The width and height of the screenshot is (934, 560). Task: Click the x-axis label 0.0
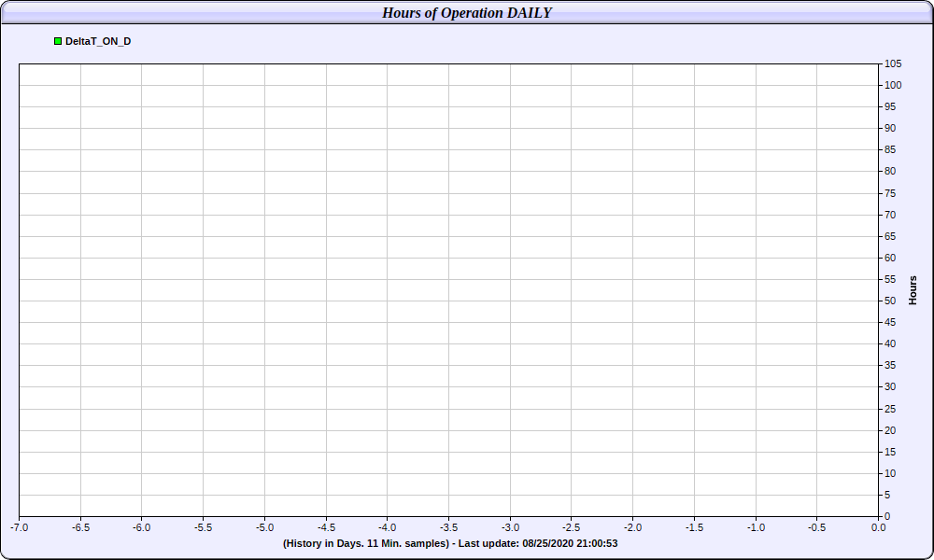click(878, 527)
